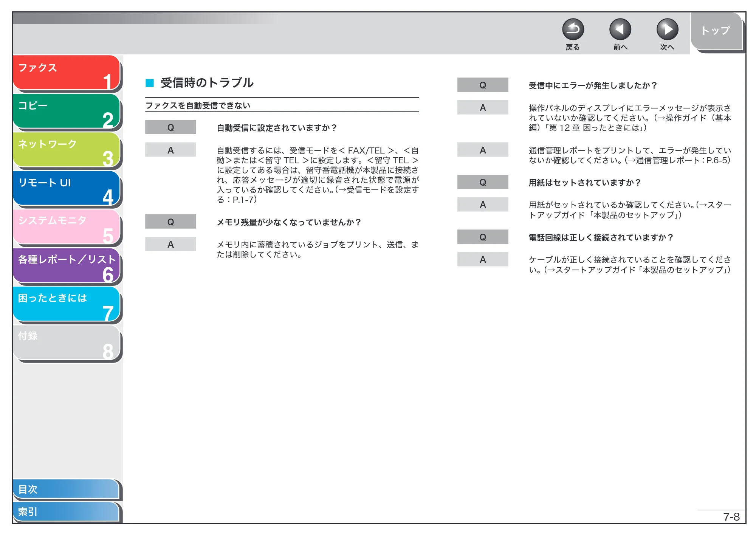
Task: Open chapter 1 ファクス tab
Action: coord(67,73)
